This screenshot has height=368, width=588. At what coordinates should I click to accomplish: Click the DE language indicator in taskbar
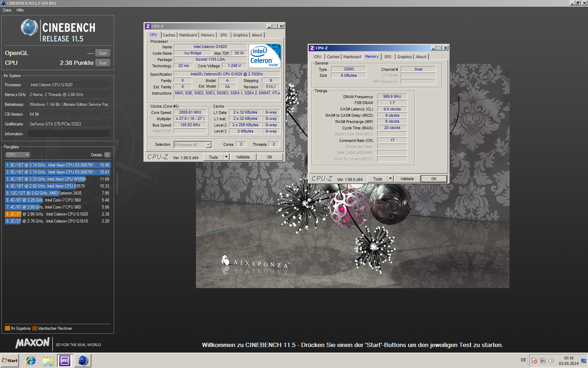[x=523, y=360]
